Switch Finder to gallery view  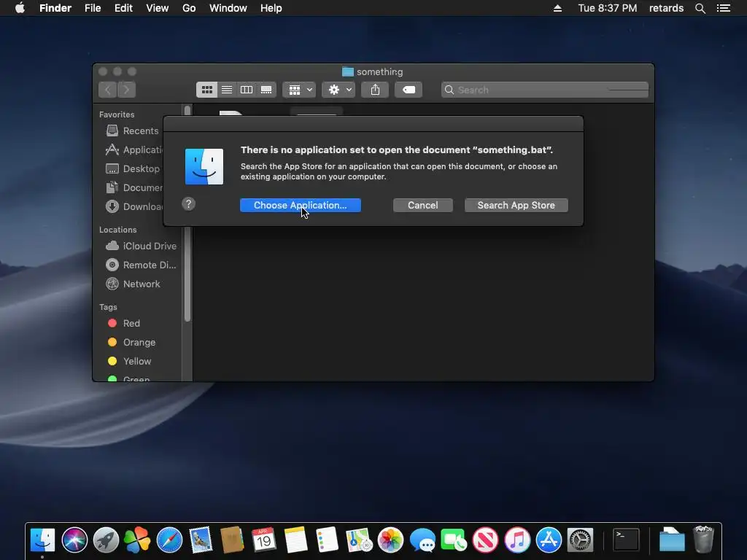266,90
